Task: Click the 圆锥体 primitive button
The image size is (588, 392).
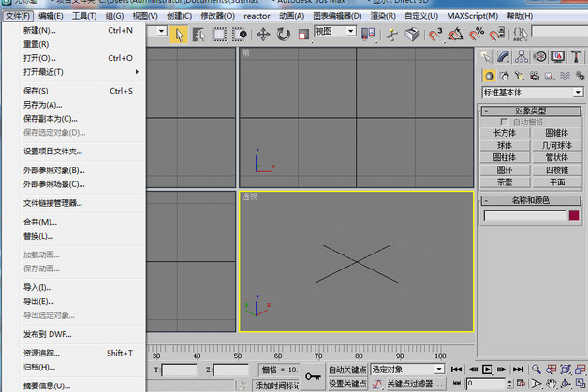Action: click(x=557, y=133)
